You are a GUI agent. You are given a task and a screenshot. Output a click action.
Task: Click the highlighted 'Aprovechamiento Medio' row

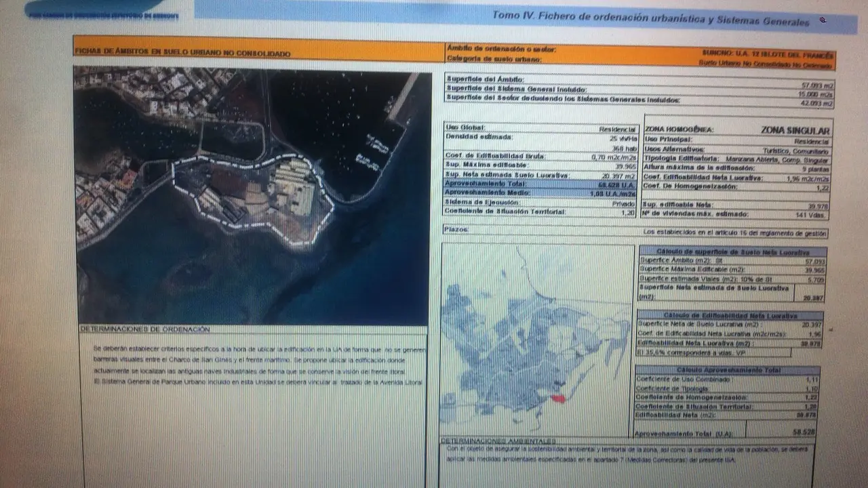point(540,193)
